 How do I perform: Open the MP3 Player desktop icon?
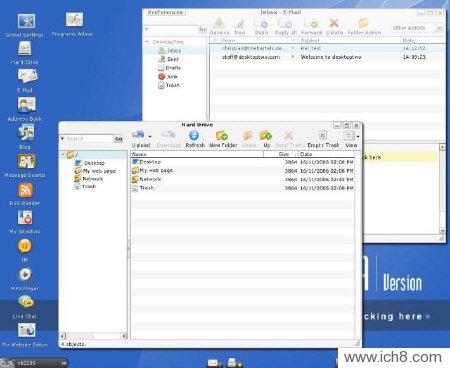(25, 279)
